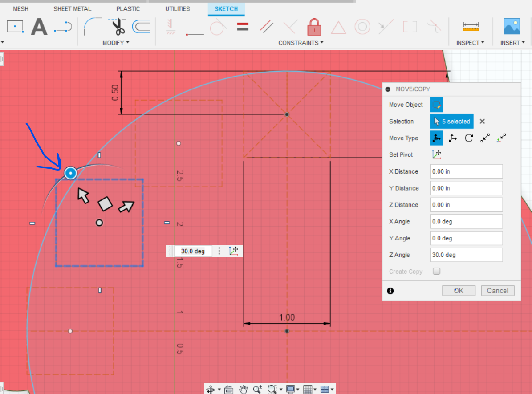This screenshot has height=394, width=532.
Task: Select the sketch Text tool
Action: pos(39,27)
